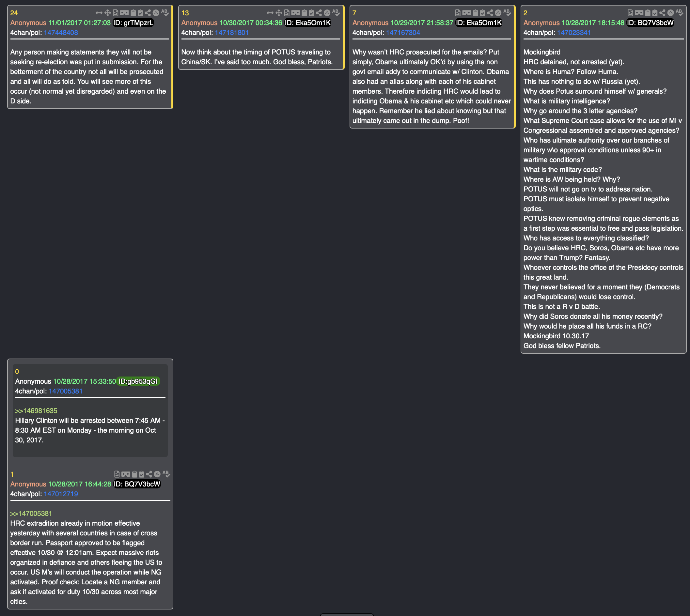Click image file icon on post 7

[458, 13]
